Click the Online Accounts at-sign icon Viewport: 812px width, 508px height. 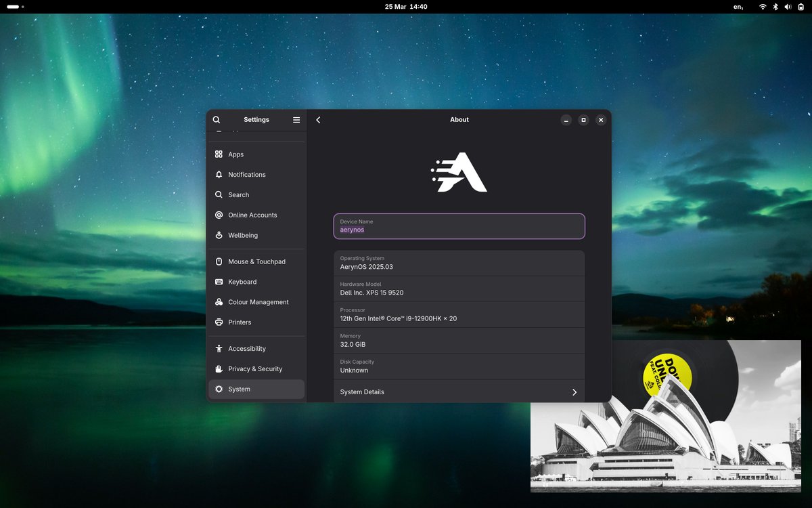pos(219,215)
